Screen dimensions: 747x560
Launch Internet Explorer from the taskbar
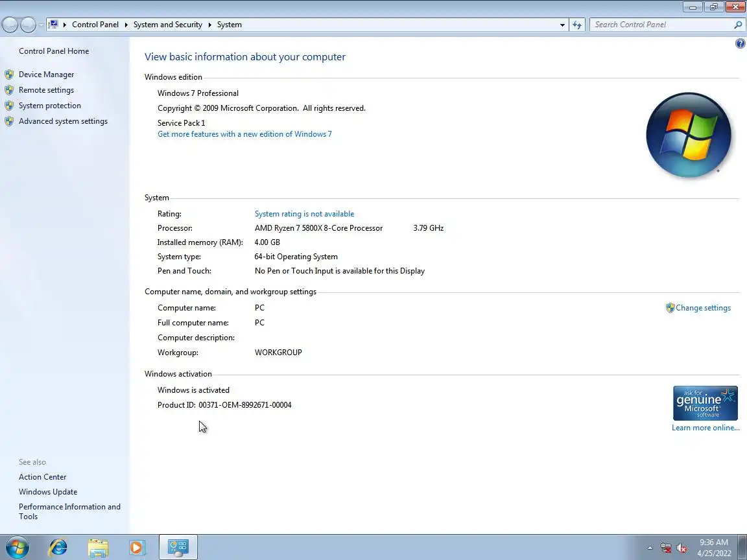58,548
